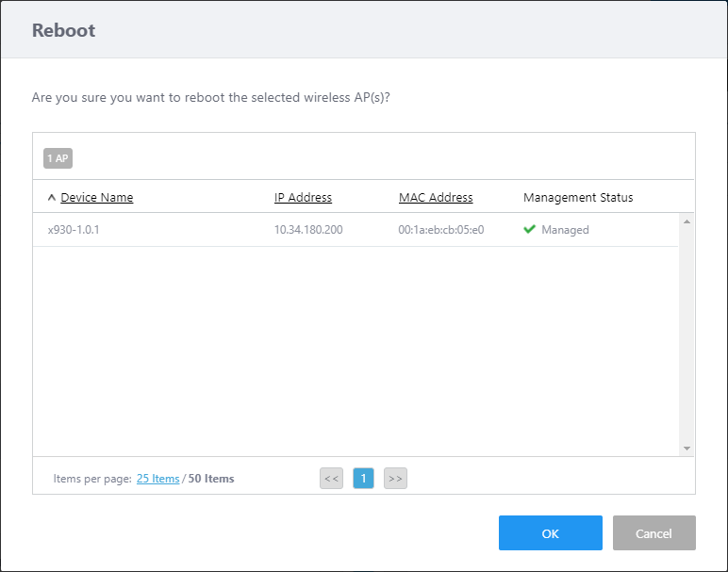Viewport: 728px width, 572px height.
Task: Select the x930-1.0.1 device row
Action: [74, 230]
